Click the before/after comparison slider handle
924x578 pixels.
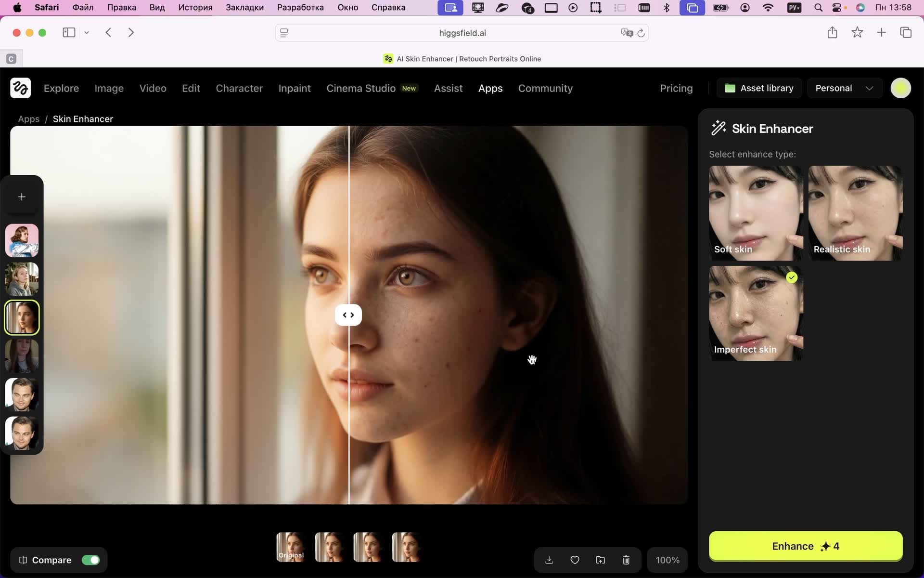click(348, 315)
